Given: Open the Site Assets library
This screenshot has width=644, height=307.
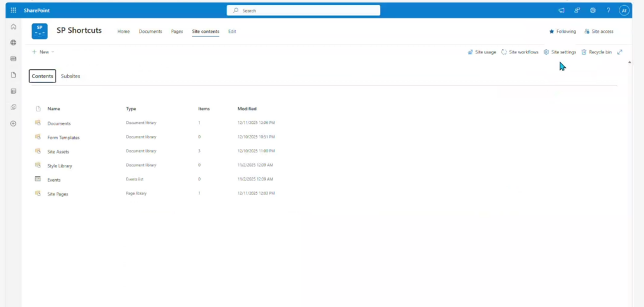Looking at the screenshot, I should click(x=58, y=152).
